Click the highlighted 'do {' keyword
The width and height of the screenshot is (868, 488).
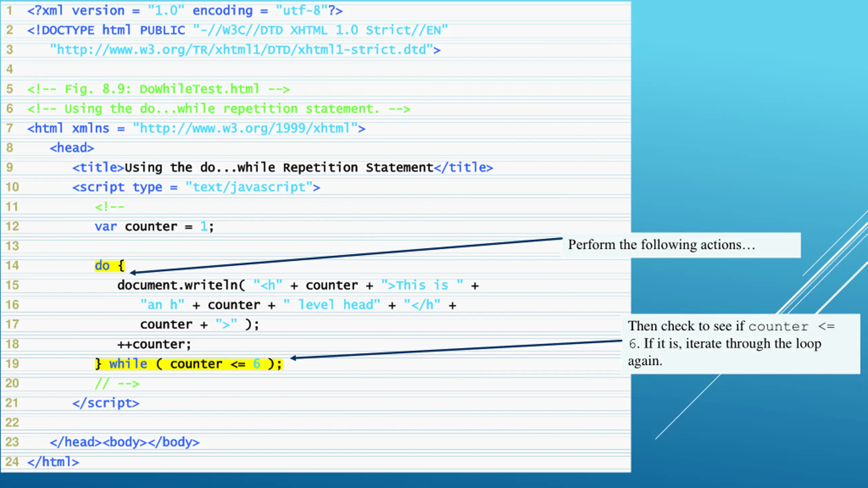point(110,266)
